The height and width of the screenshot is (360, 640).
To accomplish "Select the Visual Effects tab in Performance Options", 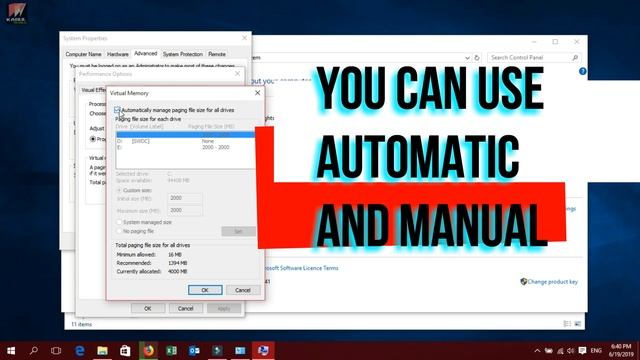I will coord(93,90).
